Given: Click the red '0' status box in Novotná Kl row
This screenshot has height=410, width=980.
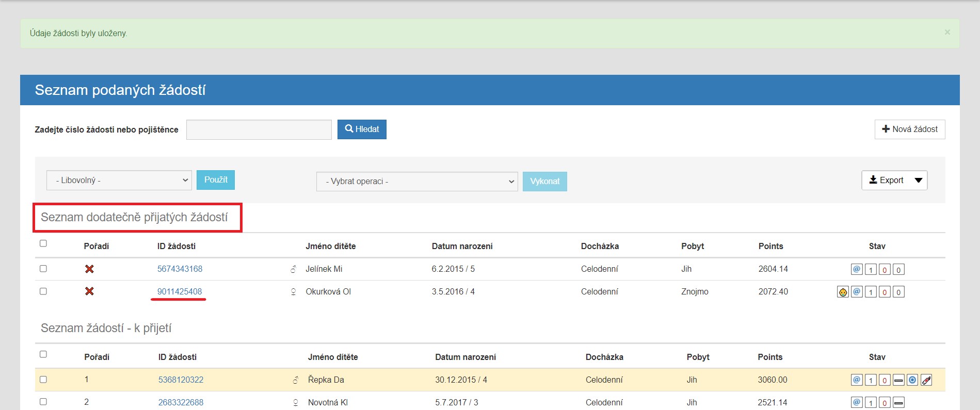Looking at the screenshot, I should pyautogui.click(x=885, y=402).
